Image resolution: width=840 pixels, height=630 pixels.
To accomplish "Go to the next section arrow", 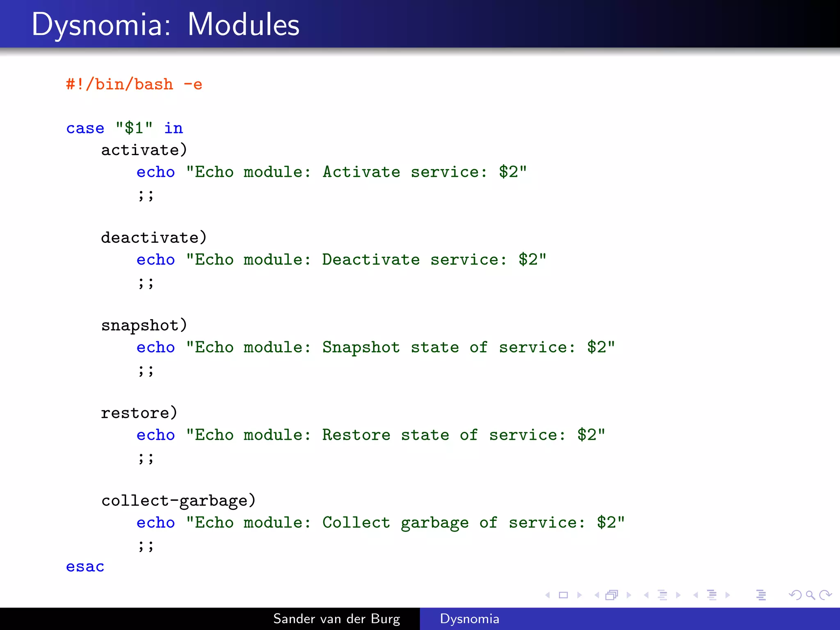I will (728, 595).
